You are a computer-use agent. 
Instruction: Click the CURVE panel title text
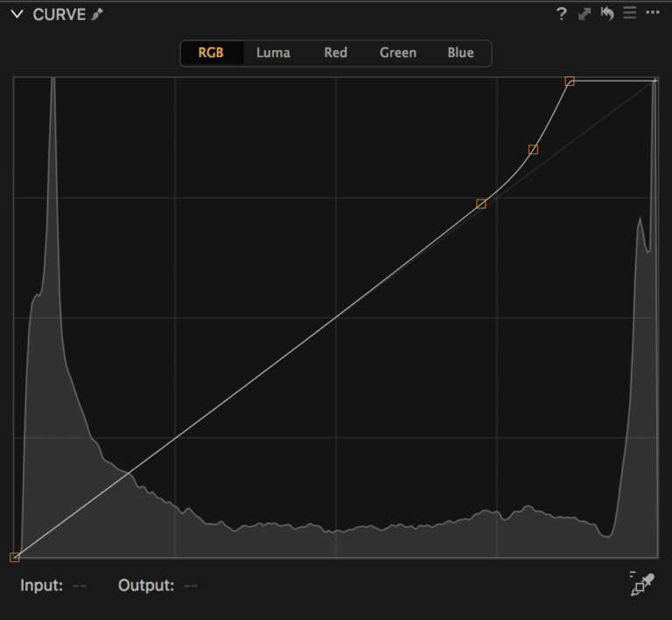point(59,14)
